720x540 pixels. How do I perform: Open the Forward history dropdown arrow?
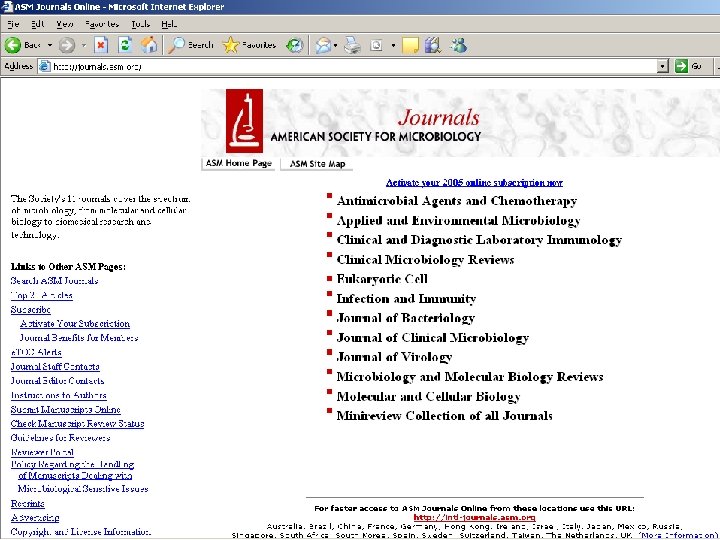pyautogui.click(x=84, y=45)
